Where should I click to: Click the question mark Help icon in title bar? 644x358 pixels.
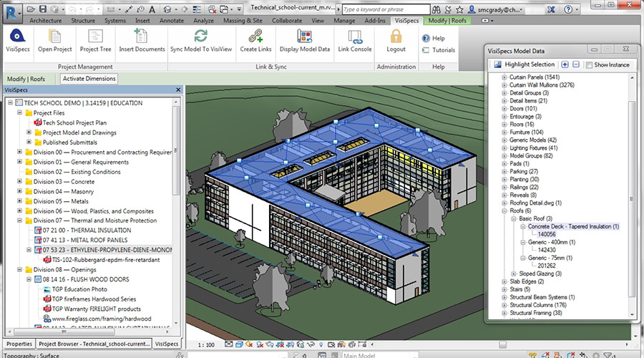pos(568,9)
